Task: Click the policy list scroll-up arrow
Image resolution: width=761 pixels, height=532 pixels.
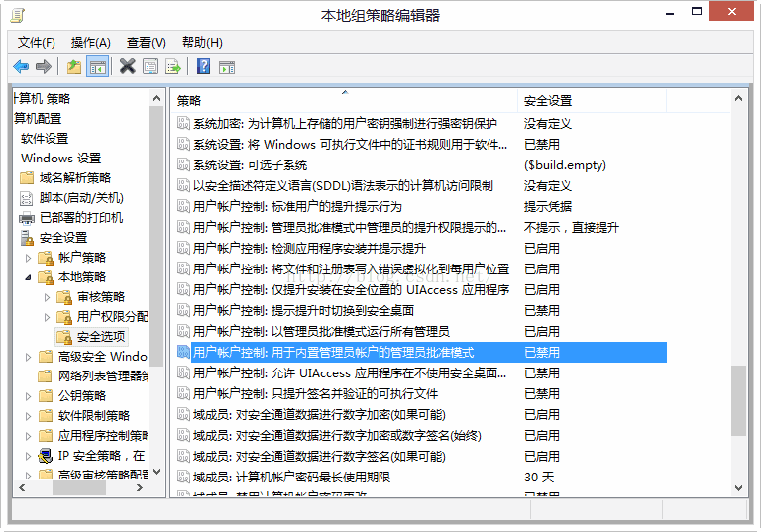Action: point(738,98)
